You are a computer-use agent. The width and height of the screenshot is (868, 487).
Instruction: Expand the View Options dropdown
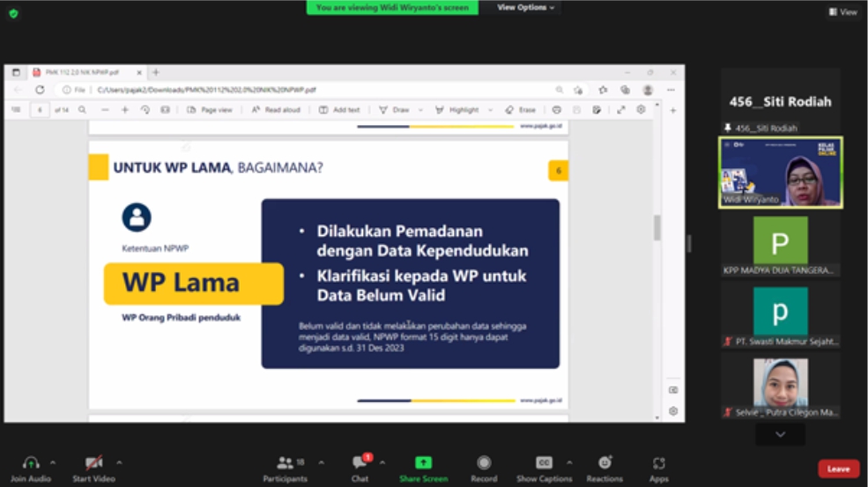(x=526, y=8)
